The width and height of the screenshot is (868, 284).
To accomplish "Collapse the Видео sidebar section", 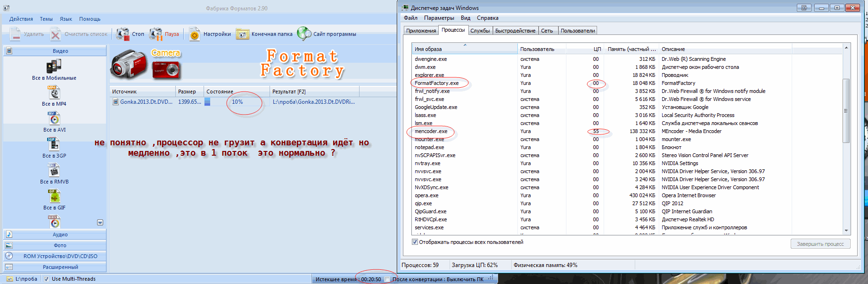I will pos(55,51).
